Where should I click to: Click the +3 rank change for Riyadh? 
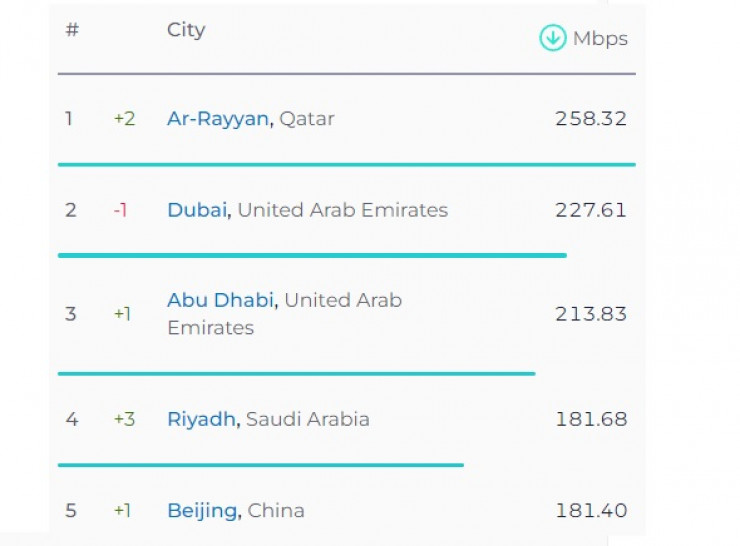(x=124, y=419)
